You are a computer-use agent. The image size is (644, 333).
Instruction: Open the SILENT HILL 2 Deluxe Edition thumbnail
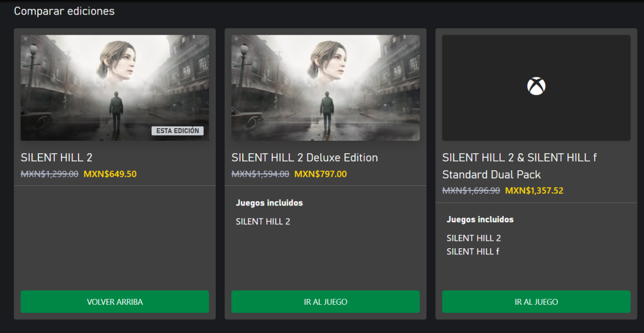[325, 87]
